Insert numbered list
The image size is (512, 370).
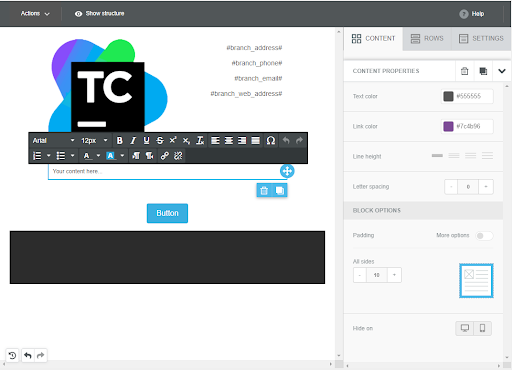(x=37, y=156)
